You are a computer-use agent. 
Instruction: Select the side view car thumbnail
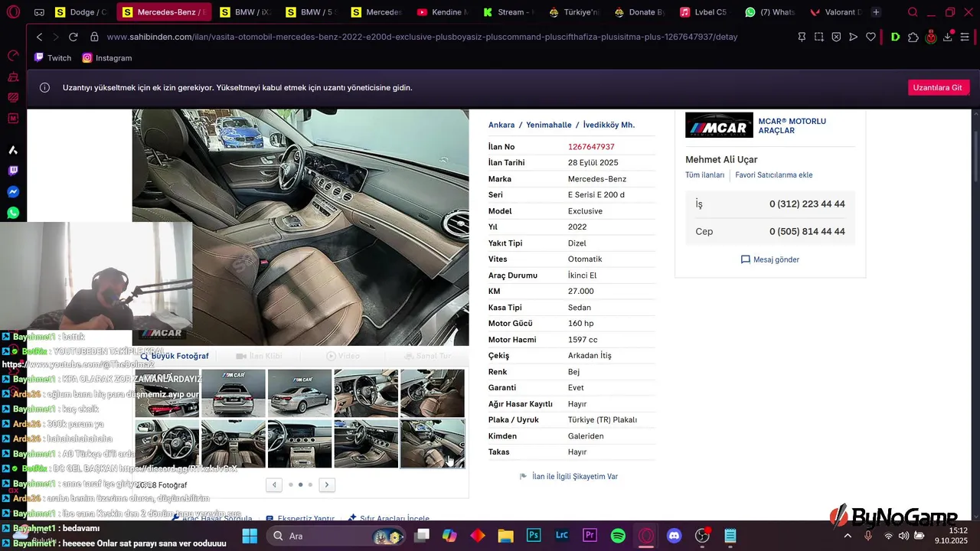coord(300,393)
